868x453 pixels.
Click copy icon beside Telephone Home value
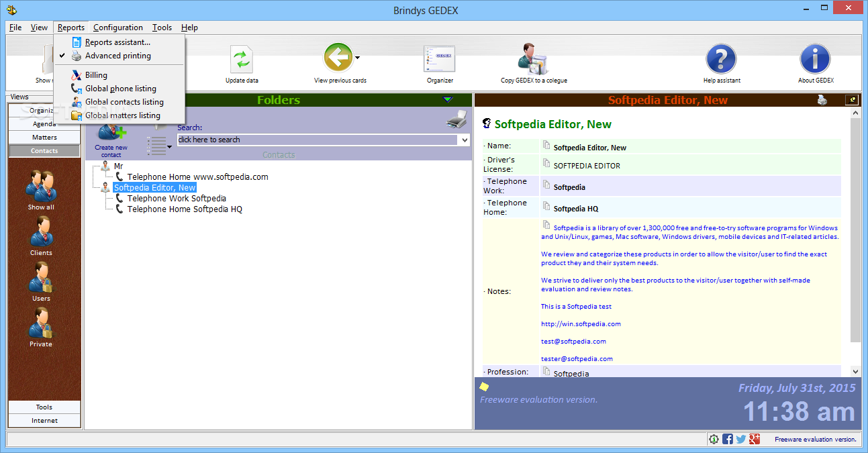546,207
